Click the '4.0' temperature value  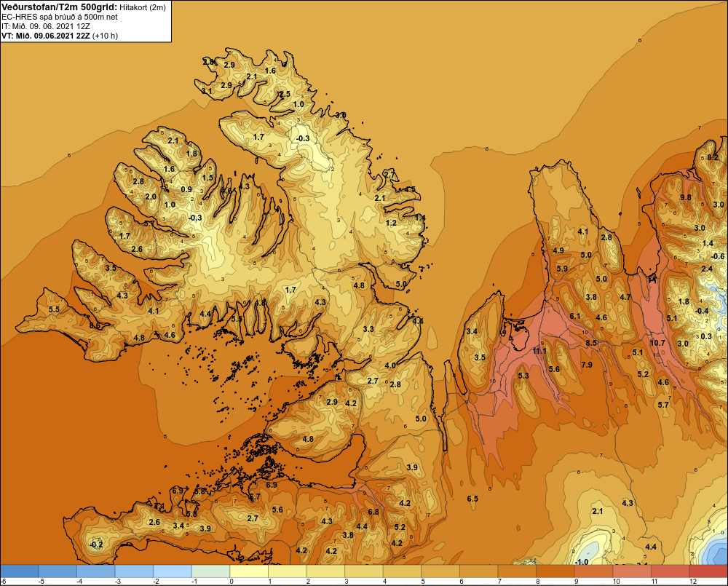tap(390, 366)
